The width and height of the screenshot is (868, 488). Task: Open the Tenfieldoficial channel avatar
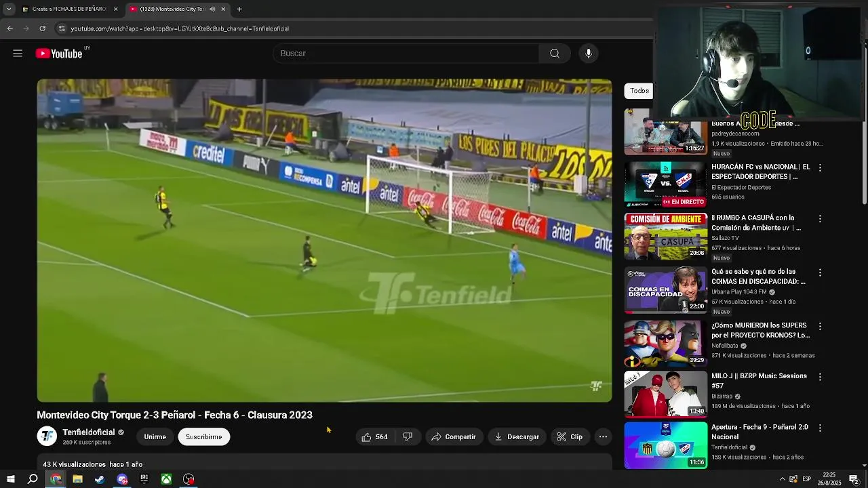click(x=47, y=436)
